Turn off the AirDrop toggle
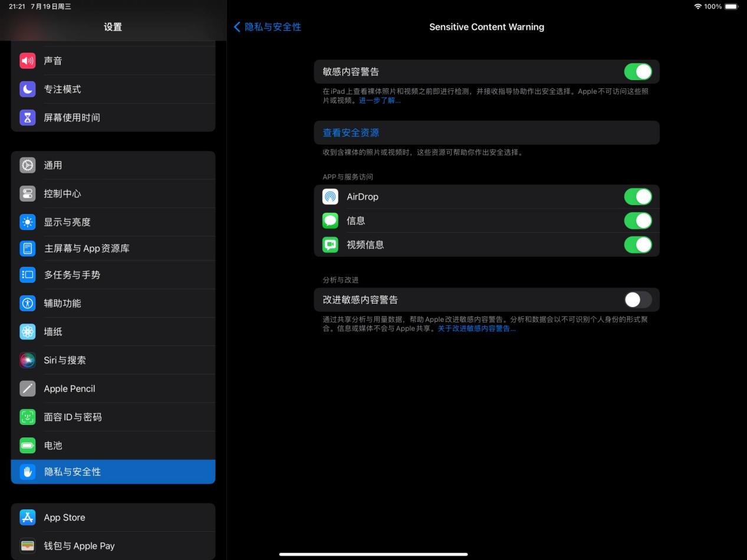This screenshot has width=747, height=560. pos(638,196)
